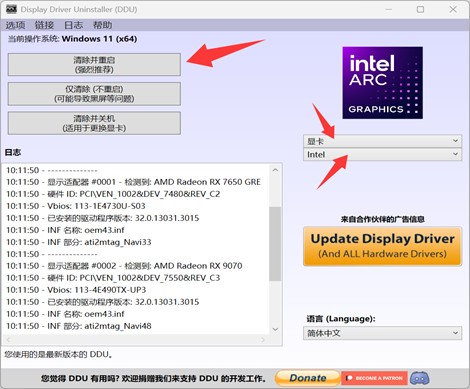Screen dimensions: 470x389
Task: Click the DDU app icon in the title bar
Action: click(x=11, y=9)
